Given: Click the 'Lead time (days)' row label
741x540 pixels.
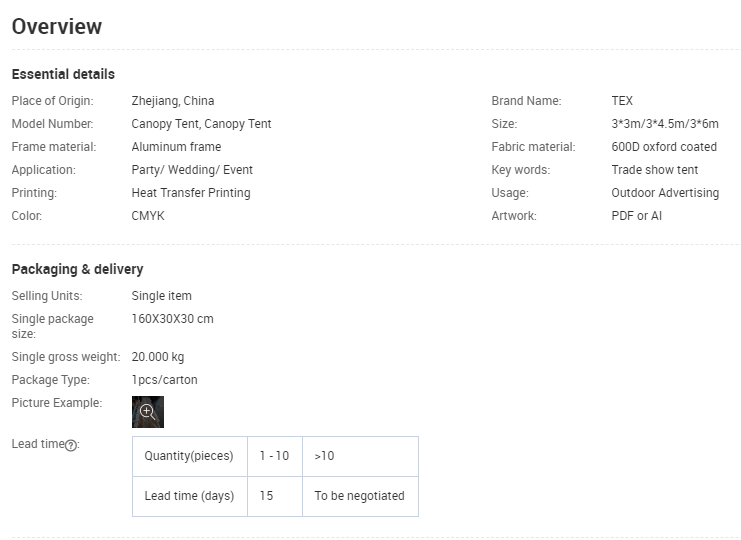Looking at the screenshot, I should click(189, 496).
